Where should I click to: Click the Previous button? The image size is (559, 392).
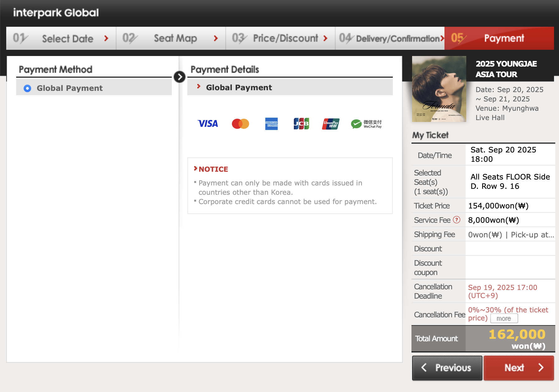click(x=447, y=368)
